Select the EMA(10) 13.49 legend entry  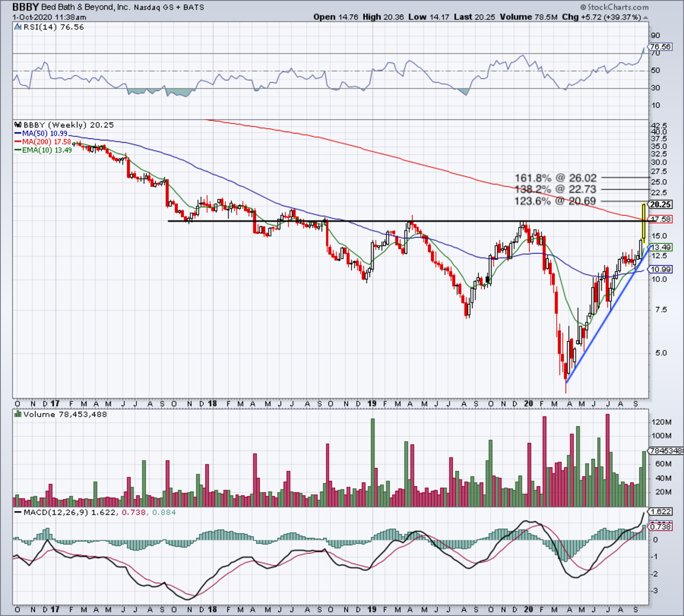click(44, 150)
